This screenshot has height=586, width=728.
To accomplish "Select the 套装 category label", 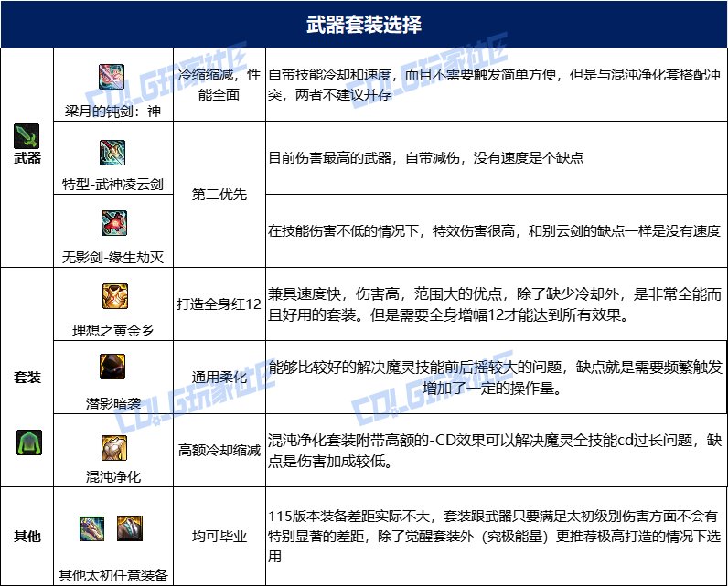I will coord(27,378).
